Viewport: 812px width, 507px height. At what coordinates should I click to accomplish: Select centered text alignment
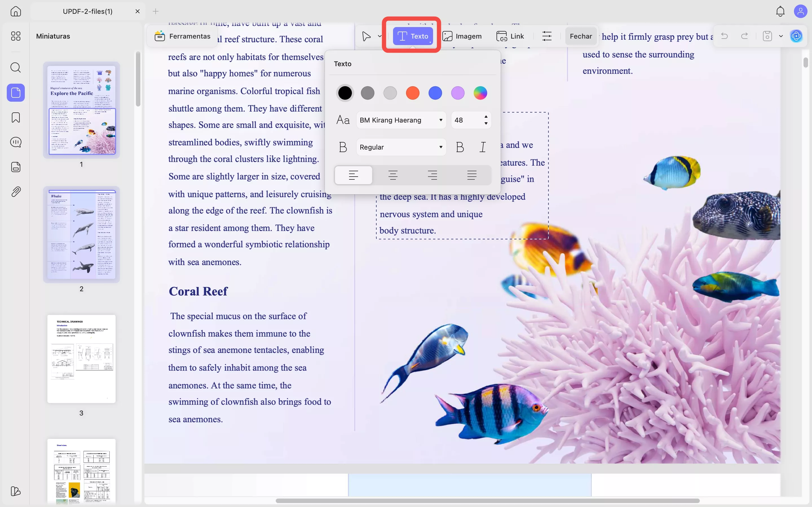point(393,175)
